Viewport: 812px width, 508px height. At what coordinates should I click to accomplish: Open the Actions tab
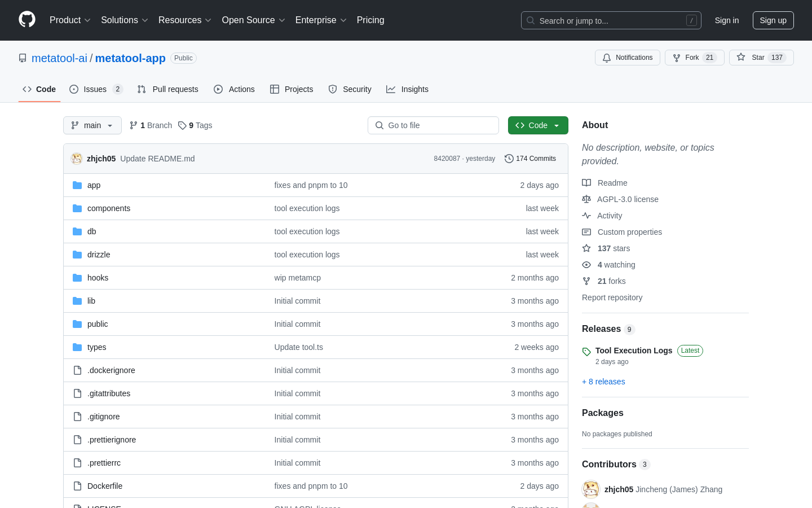click(x=234, y=89)
